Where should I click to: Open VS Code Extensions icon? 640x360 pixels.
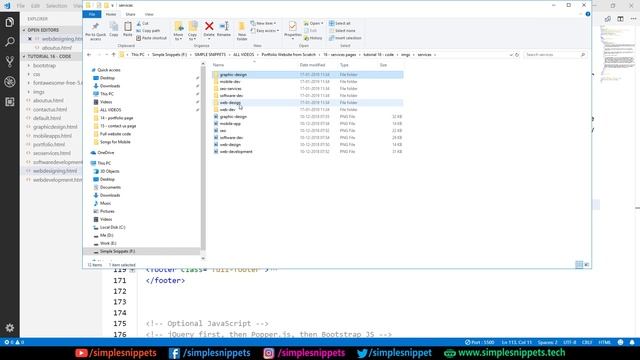pyautogui.click(x=9, y=102)
